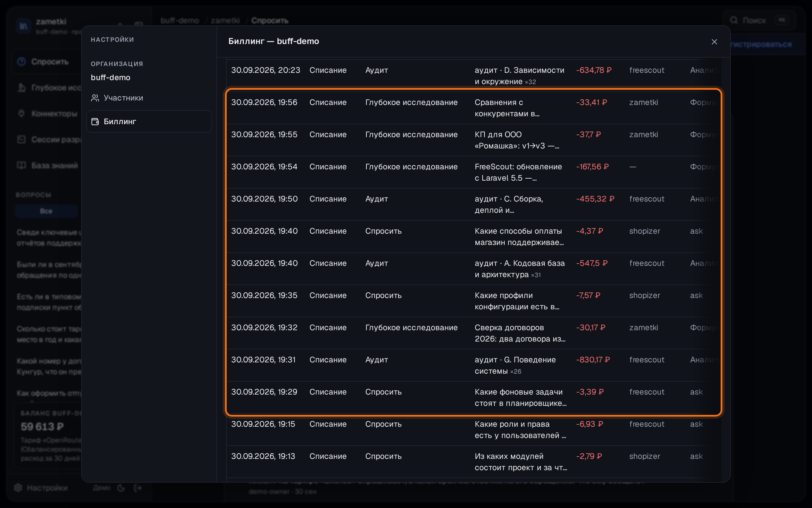Click the База знаний icon in background sidebar
812x508 pixels.
tap(21, 165)
